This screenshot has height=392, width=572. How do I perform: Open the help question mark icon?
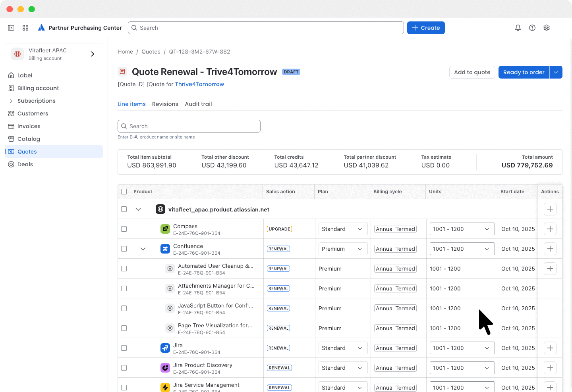click(532, 28)
